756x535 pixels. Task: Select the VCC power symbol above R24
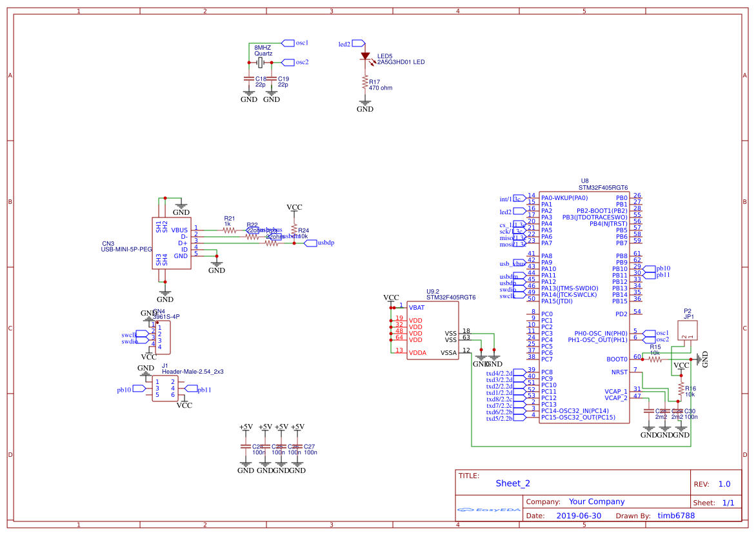295,208
